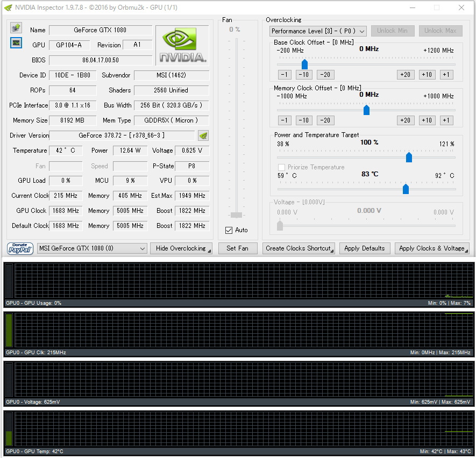Open the MSI GeForce GTX 1080 GPU selector
The image size is (476, 458).
92,248
